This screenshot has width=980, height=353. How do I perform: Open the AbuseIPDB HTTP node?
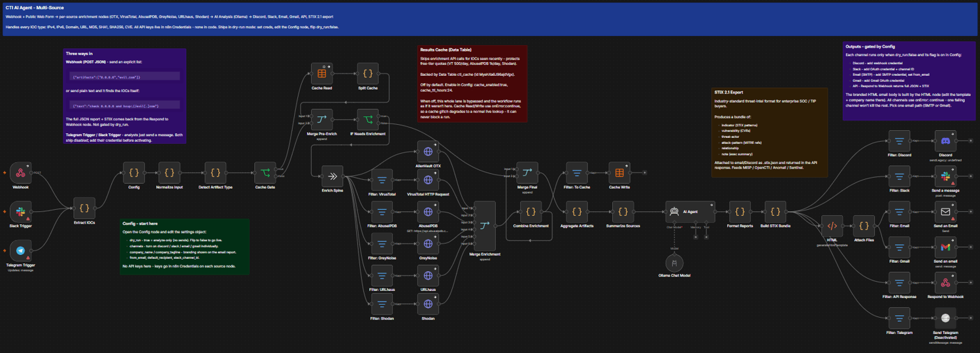click(x=428, y=212)
